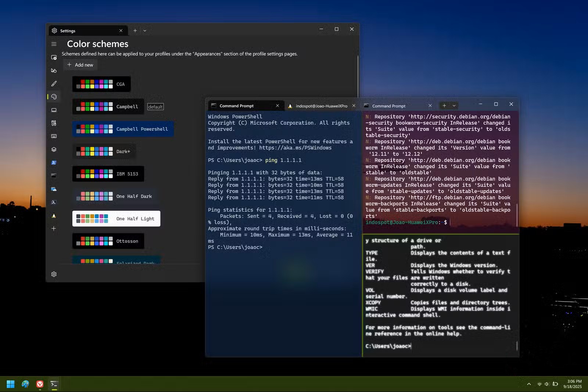Screen dimensions: 588x392
Task: Open the settings gear at sidebar bottom
Action: 54,274
